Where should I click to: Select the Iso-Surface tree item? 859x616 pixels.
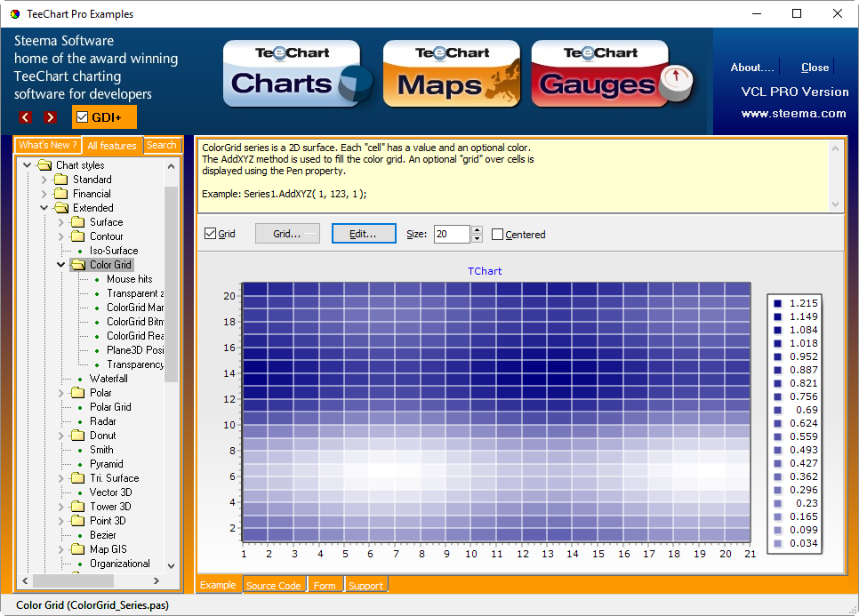(x=114, y=251)
